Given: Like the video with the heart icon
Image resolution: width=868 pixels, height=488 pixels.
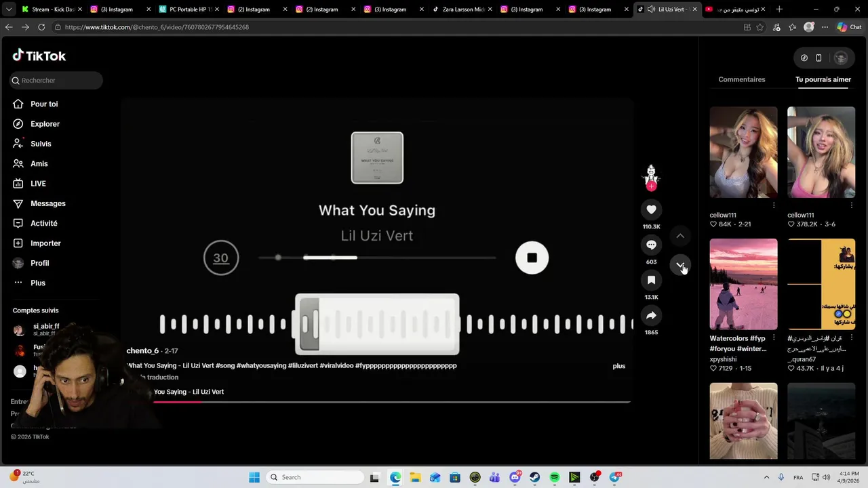Looking at the screenshot, I should (651, 209).
